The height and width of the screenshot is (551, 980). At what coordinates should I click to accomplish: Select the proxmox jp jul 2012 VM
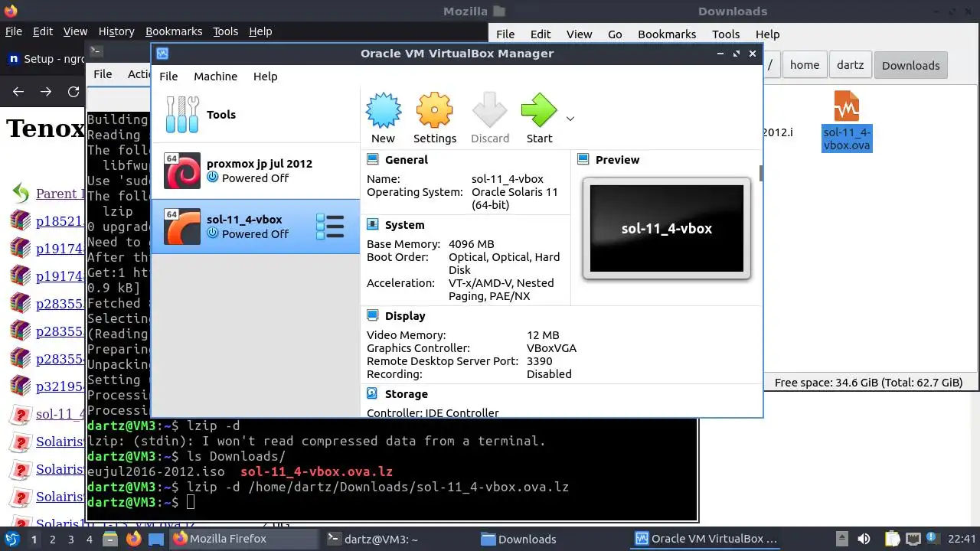coord(255,171)
